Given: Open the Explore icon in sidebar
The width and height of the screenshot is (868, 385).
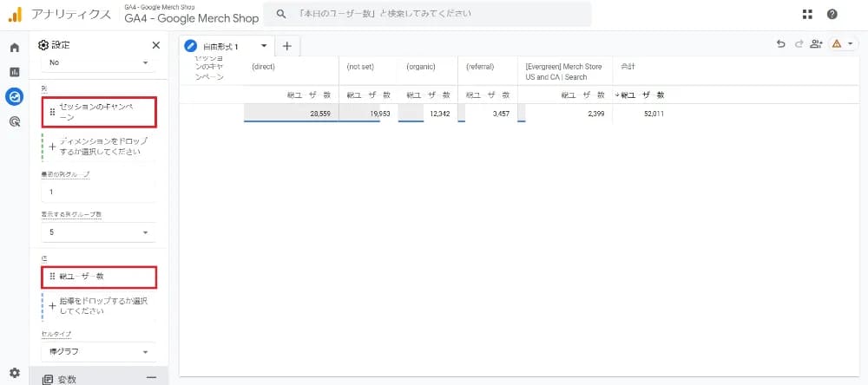Looking at the screenshot, I should (15, 97).
